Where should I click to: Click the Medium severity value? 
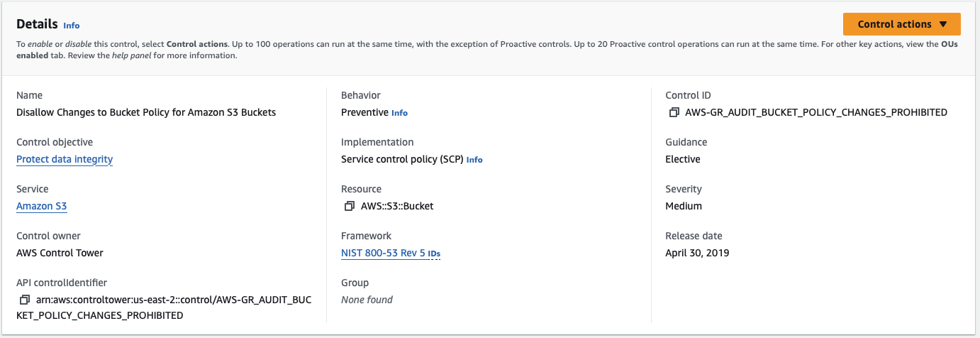click(684, 206)
